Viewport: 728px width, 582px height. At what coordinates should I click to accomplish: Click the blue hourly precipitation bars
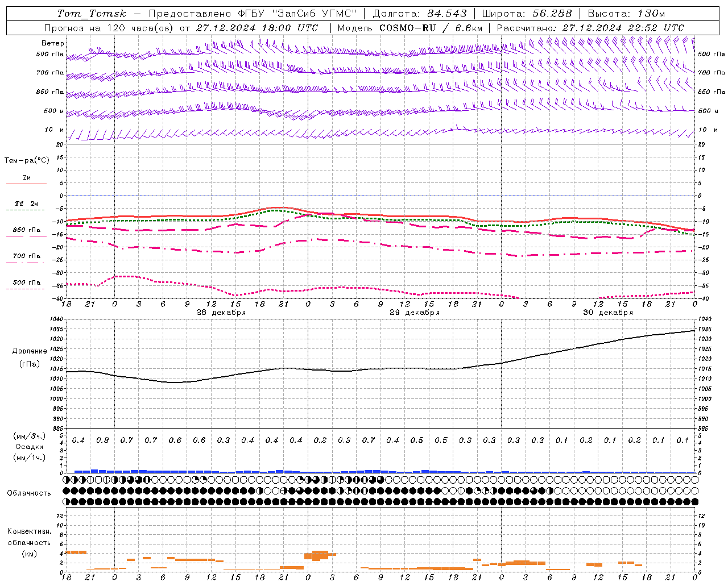click(x=364, y=471)
